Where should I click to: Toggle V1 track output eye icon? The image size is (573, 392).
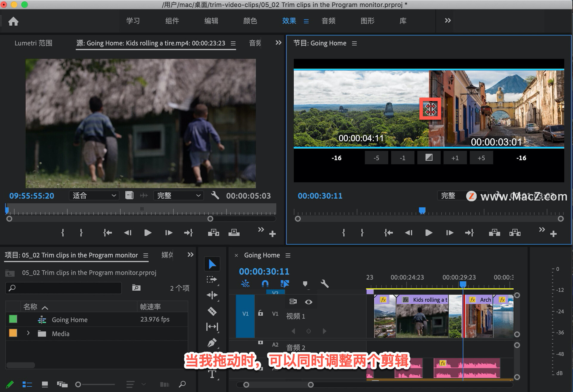(x=309, y=302)
